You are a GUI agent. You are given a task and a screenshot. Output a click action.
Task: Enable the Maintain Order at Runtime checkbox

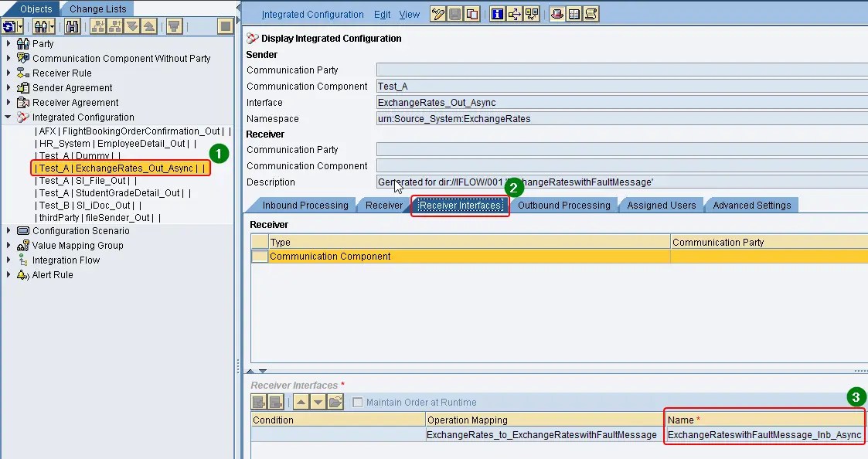pos(358,400)
